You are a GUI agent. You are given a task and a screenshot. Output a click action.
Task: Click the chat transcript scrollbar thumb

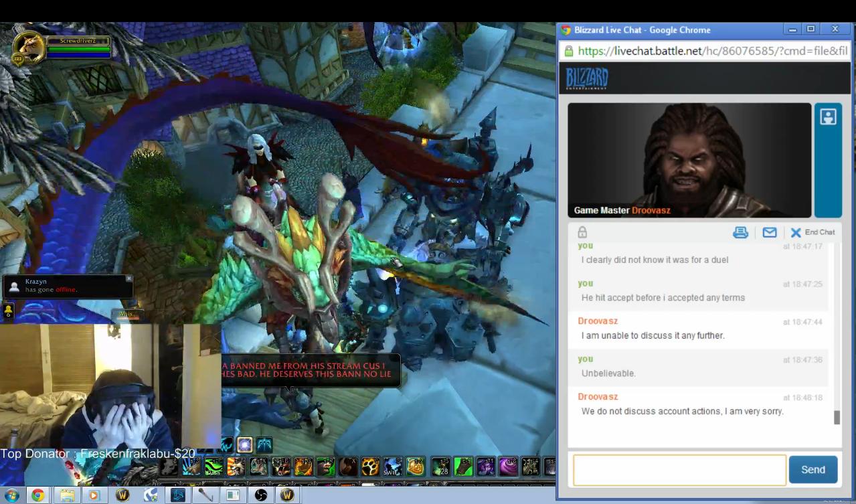pos(837,418)
